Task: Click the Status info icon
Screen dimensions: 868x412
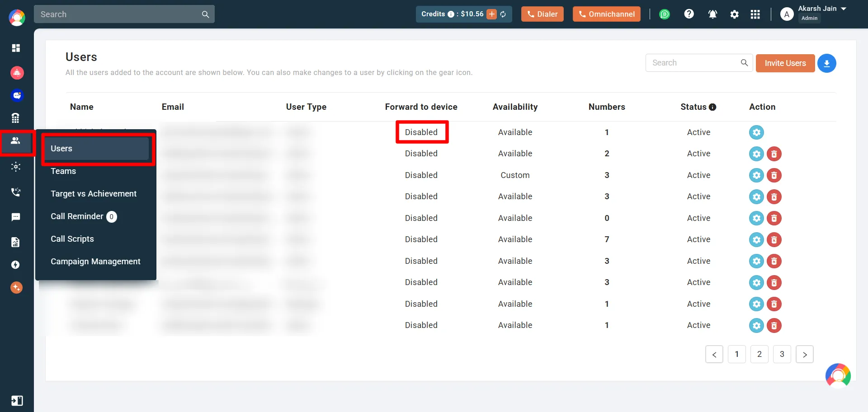Action: (x=712, y=107)
